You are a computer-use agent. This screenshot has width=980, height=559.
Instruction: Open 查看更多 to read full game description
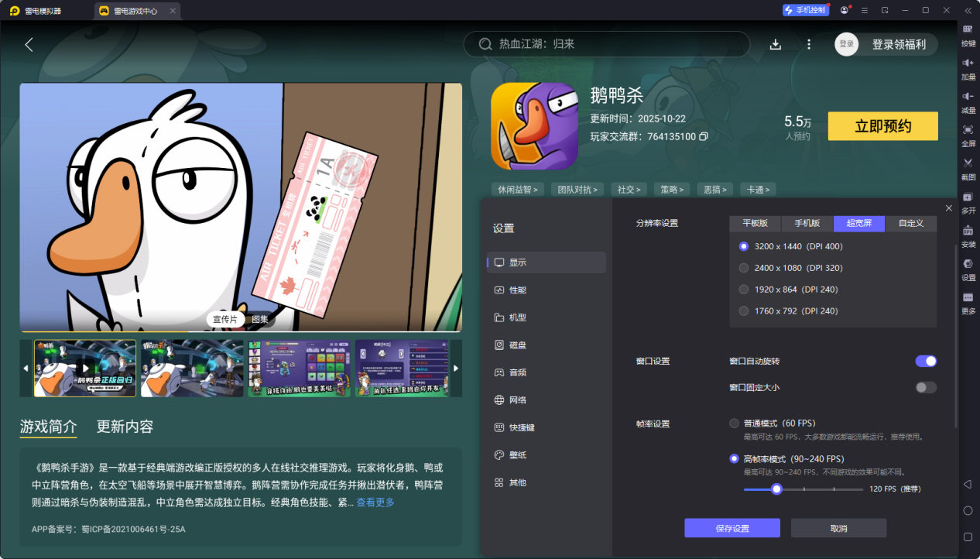point(375,502)
